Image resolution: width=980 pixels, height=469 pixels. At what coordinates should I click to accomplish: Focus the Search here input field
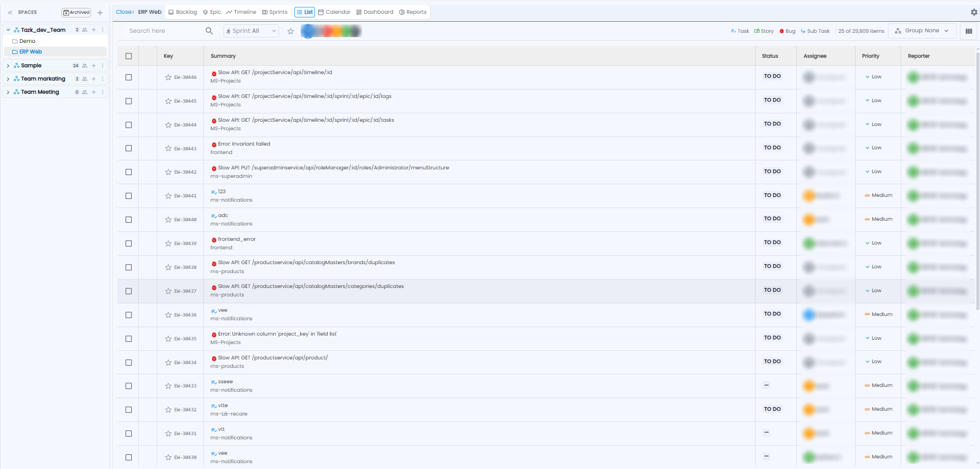point(165,31)
